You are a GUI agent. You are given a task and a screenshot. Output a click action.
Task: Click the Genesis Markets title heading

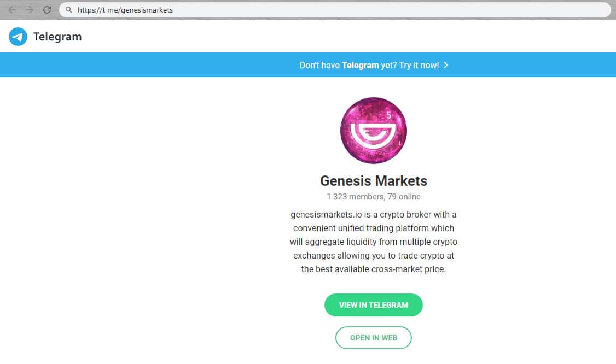click(x=374, y=181)
